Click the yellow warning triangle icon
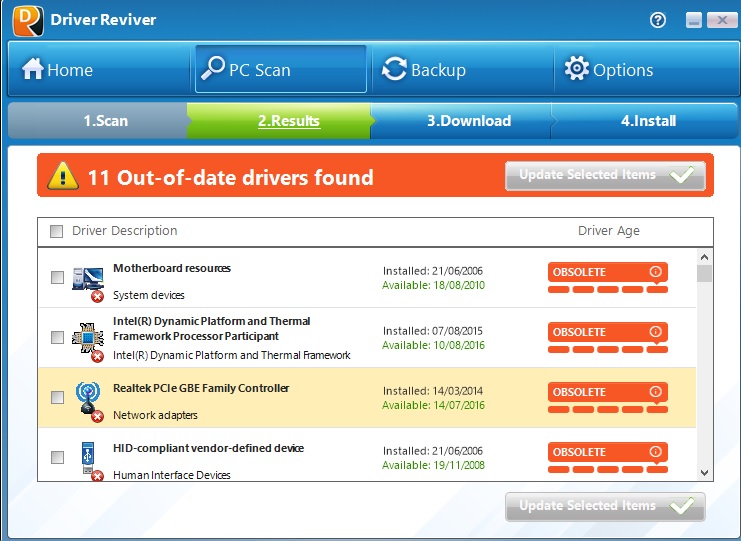741x541 pixels. [x=63, y=176]
